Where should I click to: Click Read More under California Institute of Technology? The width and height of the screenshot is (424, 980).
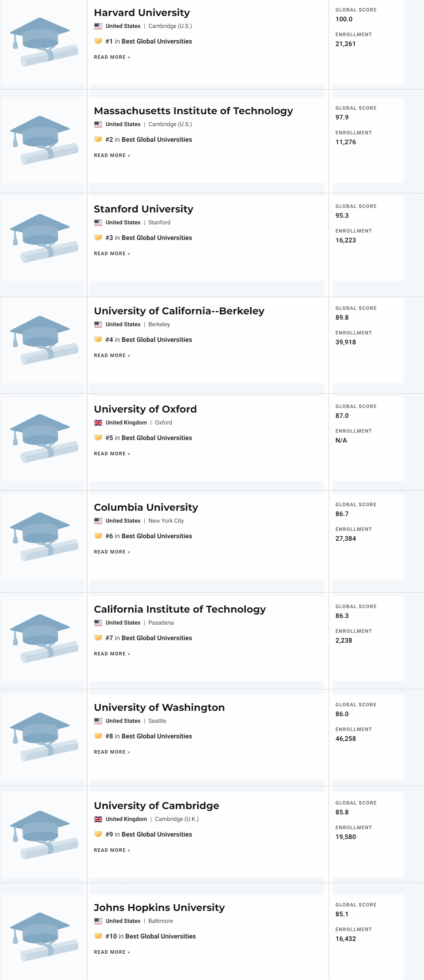(x=112, y=654)
